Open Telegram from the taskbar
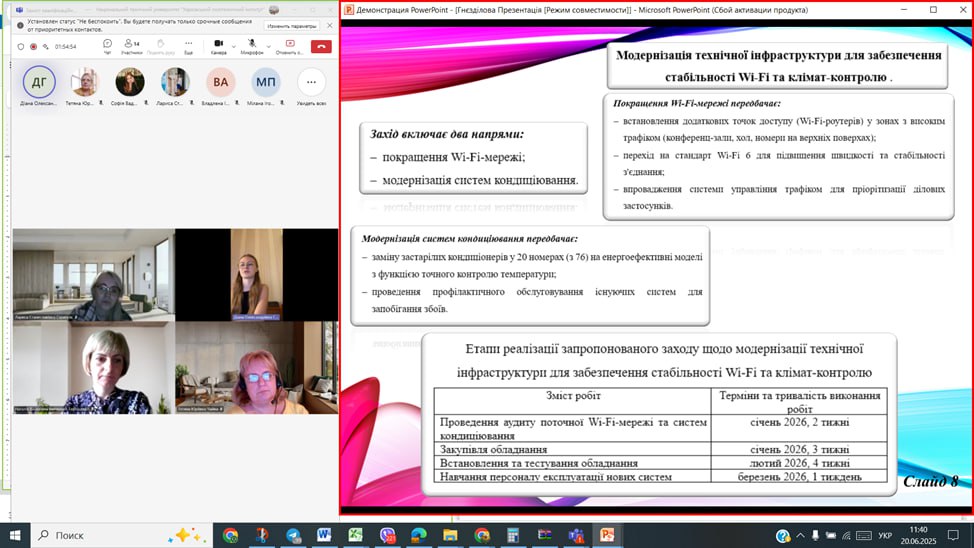The height and width of the screenshot is (548, 974). click(292, 536)
